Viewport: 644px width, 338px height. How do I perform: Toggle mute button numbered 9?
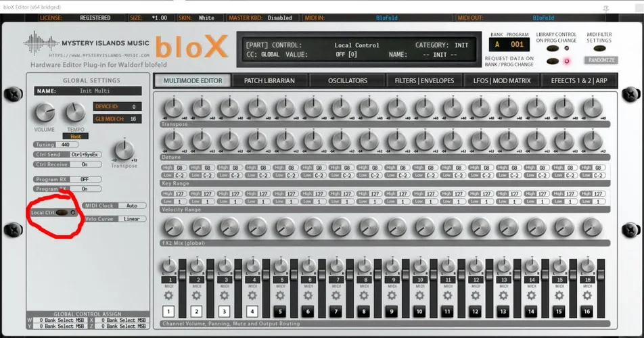point(392,312)
